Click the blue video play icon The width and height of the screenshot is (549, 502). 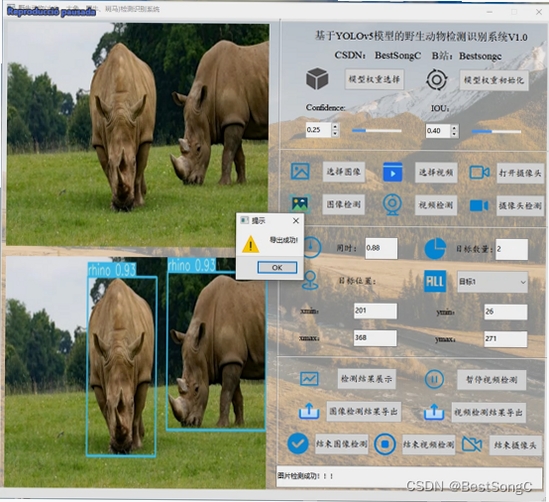pos(392,172)
